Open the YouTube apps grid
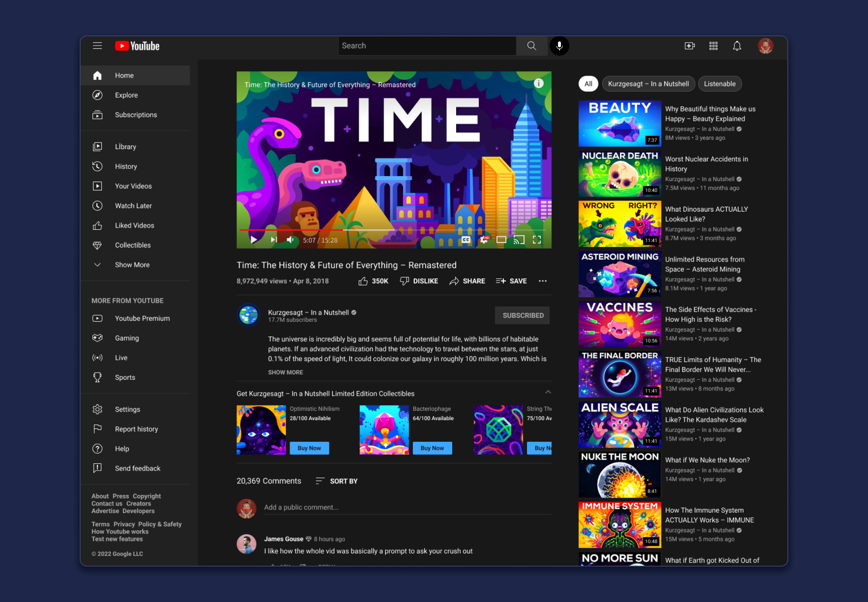868x602 pixels. tap(713, 46)
